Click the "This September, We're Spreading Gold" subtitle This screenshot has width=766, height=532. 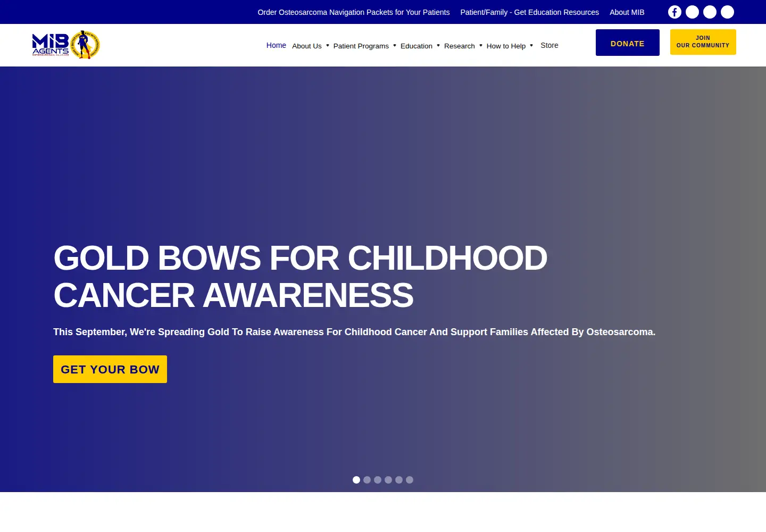[354, 332]
